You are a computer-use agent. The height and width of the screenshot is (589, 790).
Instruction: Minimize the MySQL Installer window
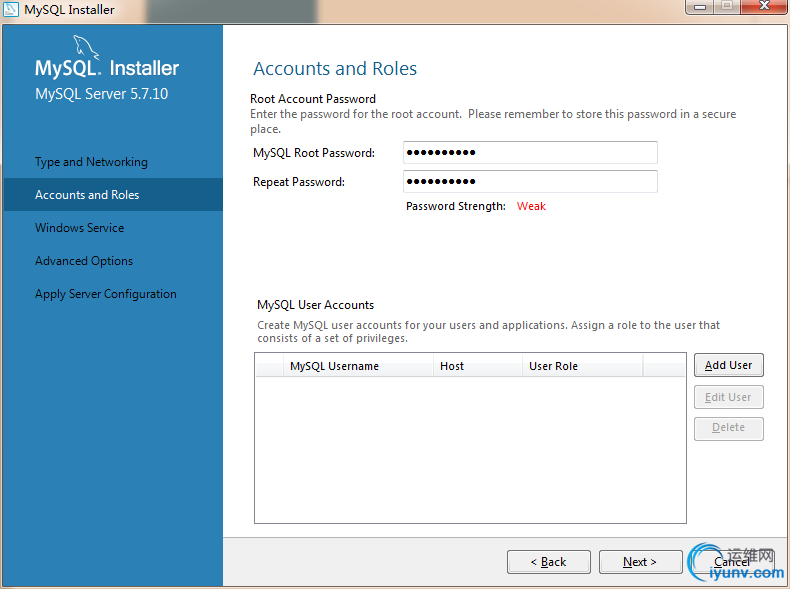coord(700,7)
